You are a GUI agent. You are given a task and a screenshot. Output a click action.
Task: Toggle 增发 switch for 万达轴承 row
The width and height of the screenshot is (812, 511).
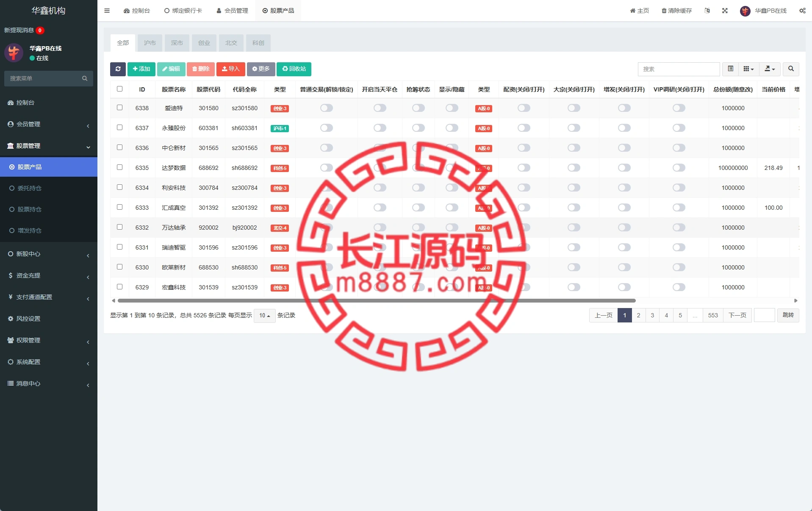tap(624, 228)
